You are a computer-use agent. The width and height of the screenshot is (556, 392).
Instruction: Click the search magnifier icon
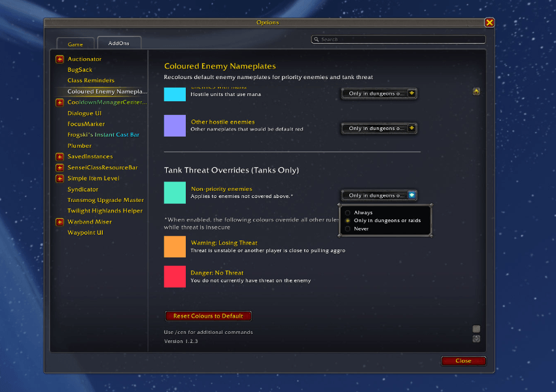pos(317,39)
